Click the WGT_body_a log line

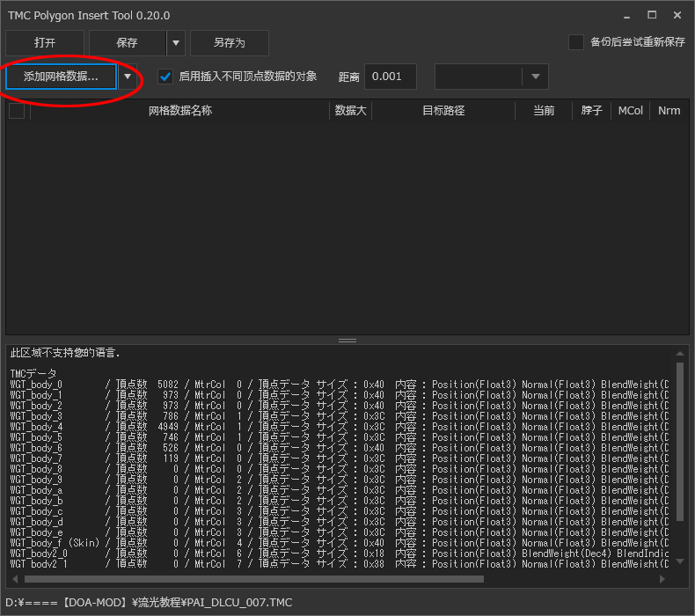pyautogui.click(x=339, y=490)
